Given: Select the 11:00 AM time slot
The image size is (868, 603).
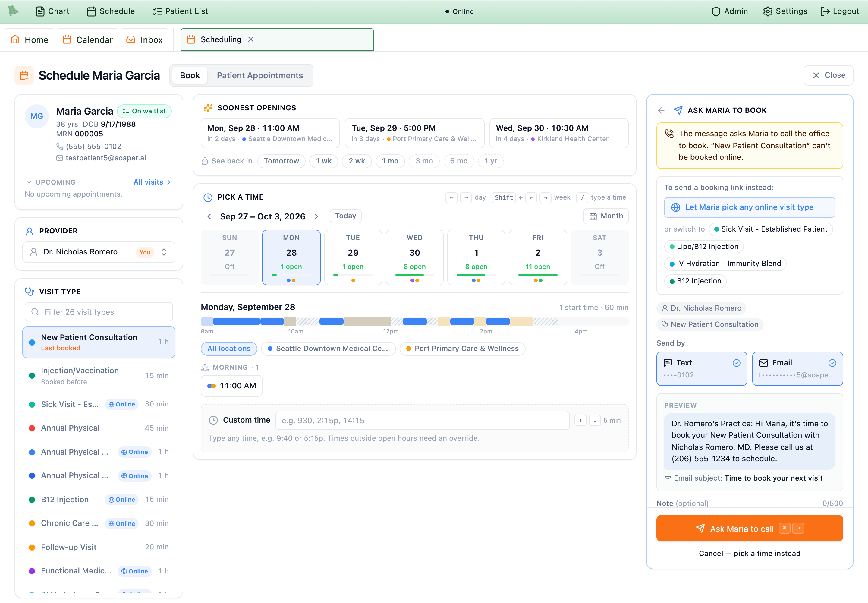Looking at the screenshot, I should tap(231, 386).
